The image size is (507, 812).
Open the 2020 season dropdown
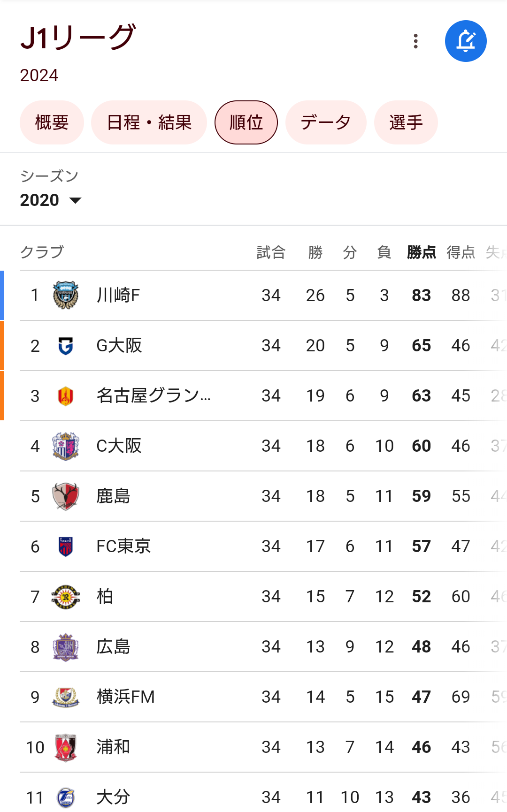(51, 200)
